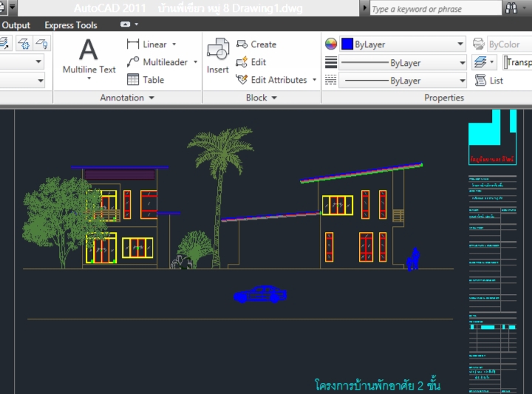Select the Linear dimension tool
532x394 pixels.
pyautogui.click(x=146, y=44)
